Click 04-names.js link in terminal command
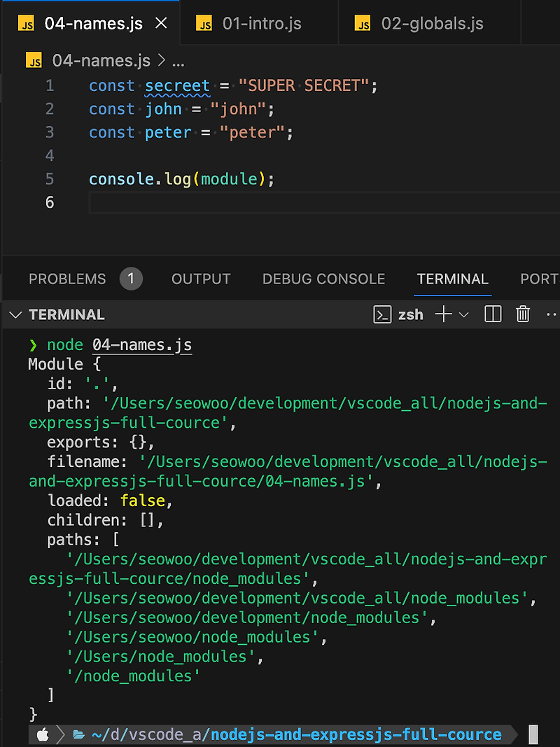The height and width of the screenshot is (747, 560). (142, 344)
